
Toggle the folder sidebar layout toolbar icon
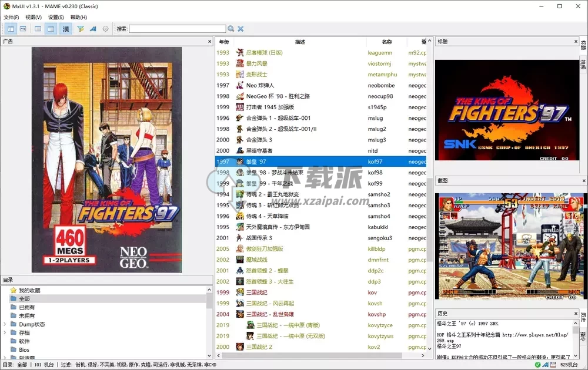point(11,29)
